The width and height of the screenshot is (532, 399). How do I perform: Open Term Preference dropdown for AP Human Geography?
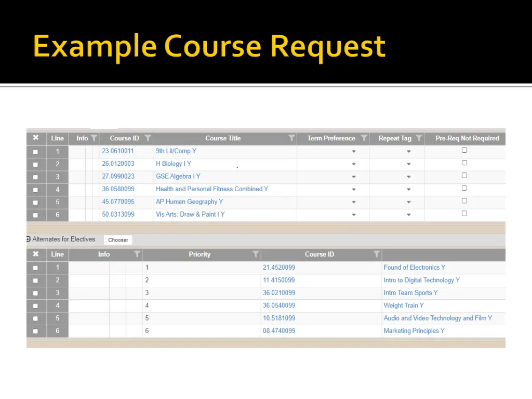pos(353,202)
